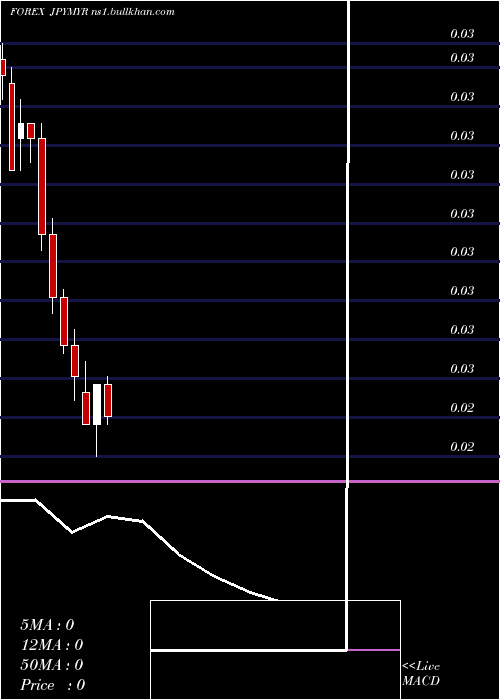500x700 pixels.
Task: Click the 50MA : 0 label
Action: coord(51,665)
